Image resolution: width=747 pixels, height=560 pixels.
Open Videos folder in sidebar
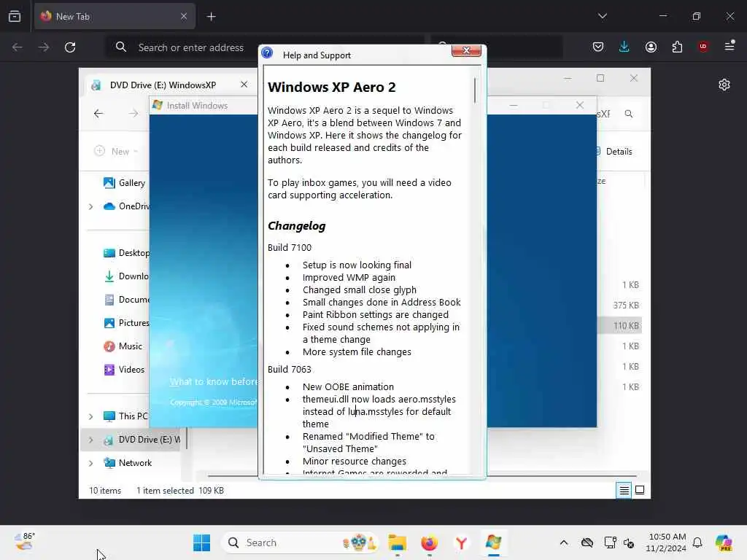pos(124,370)
